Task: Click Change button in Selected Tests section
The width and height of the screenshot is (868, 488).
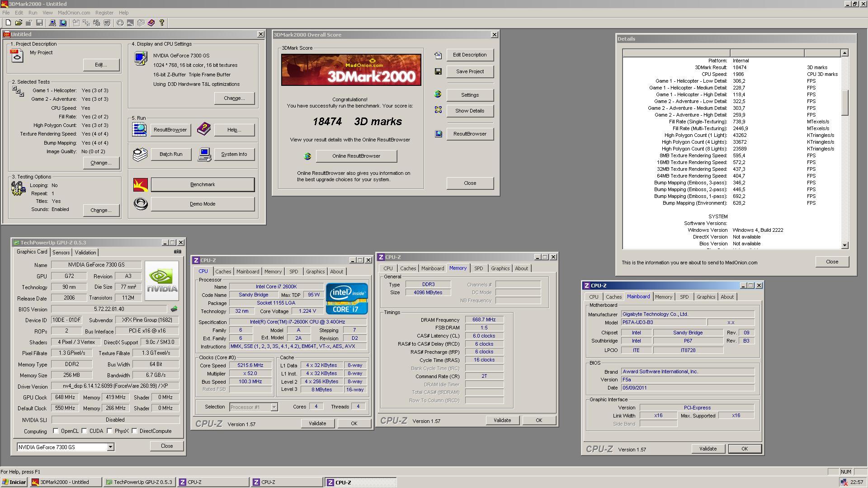Action: [101, 163]
